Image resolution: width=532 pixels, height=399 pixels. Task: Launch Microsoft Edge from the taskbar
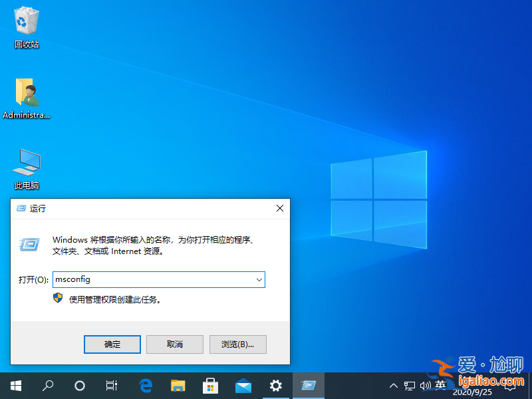(146, 385)
